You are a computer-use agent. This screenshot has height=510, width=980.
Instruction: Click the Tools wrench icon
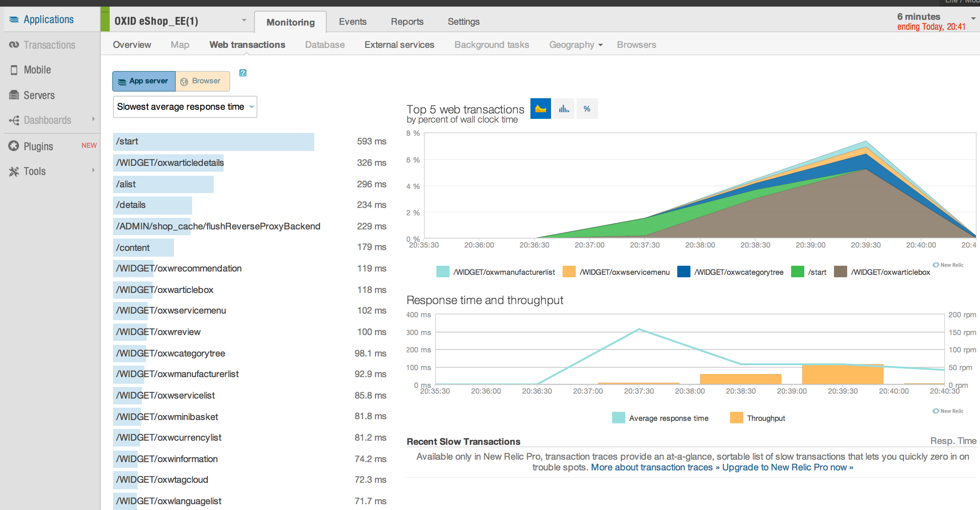coord(14,171)
